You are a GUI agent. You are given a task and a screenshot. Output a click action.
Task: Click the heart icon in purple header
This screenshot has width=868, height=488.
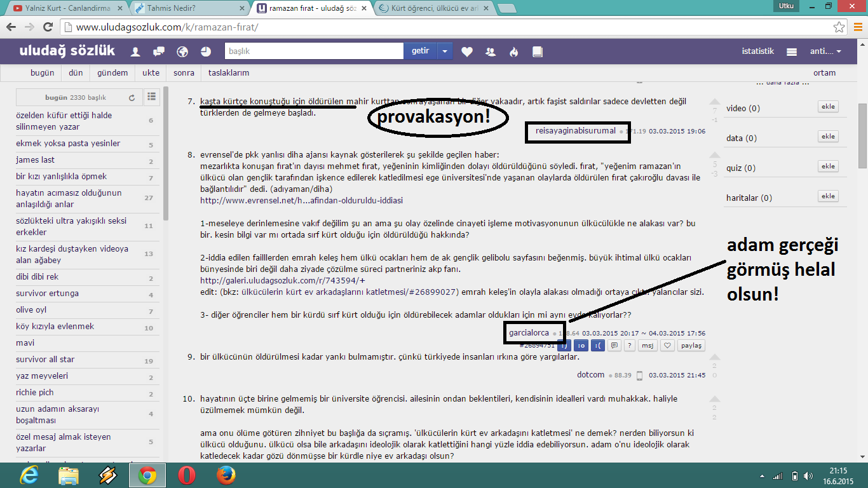coord(467,51)
